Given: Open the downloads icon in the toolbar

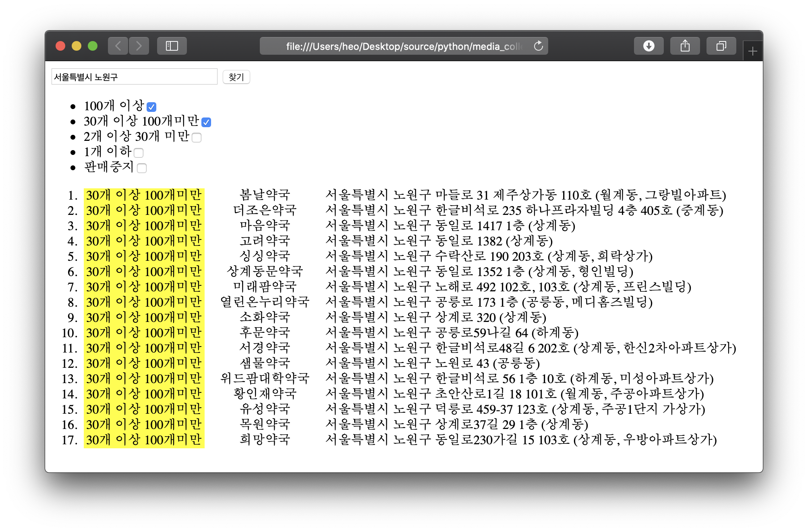Looking at the screenshot, I should point(648,46).
